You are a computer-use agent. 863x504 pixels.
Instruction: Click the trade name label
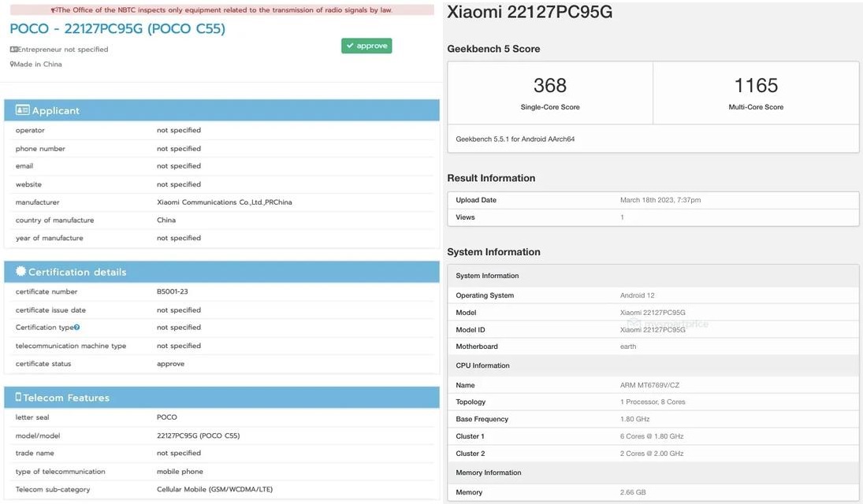click(x=35, y=453)
